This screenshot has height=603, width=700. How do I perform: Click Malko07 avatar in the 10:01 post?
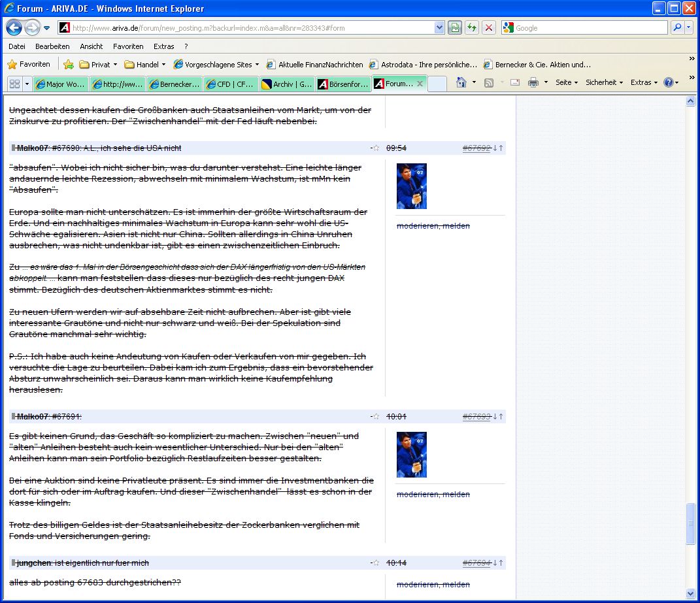[412, 455]
